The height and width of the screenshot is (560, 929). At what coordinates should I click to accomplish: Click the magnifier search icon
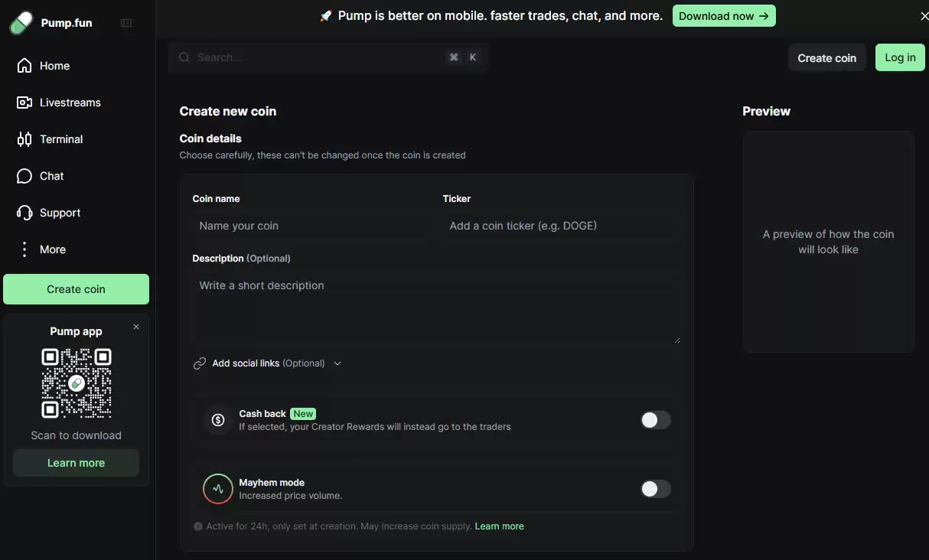[184, 57]
